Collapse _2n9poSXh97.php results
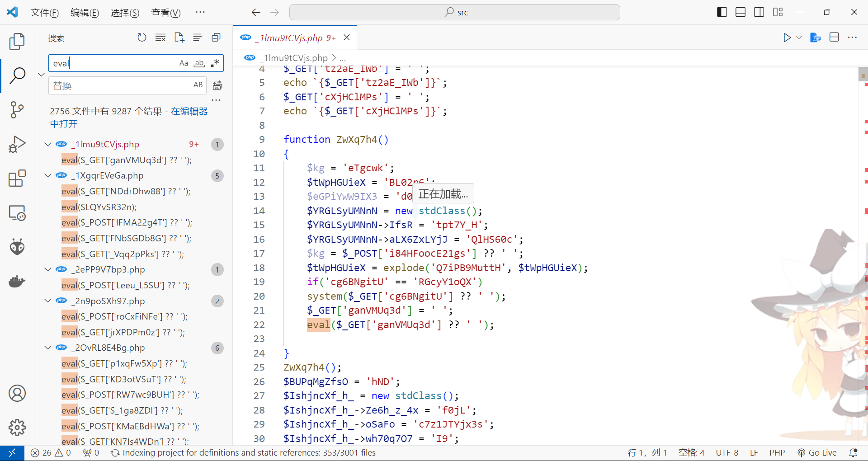Screen dimensions: 868x461 click(48, 301)
